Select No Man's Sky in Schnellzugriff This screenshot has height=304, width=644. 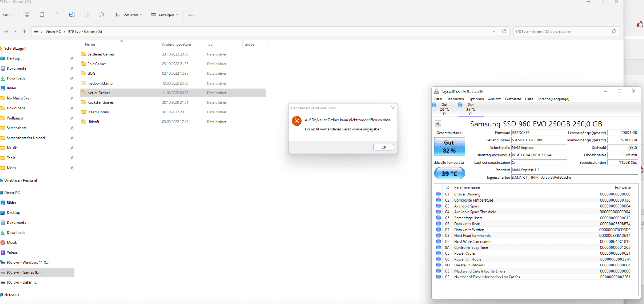coord(18,98)
